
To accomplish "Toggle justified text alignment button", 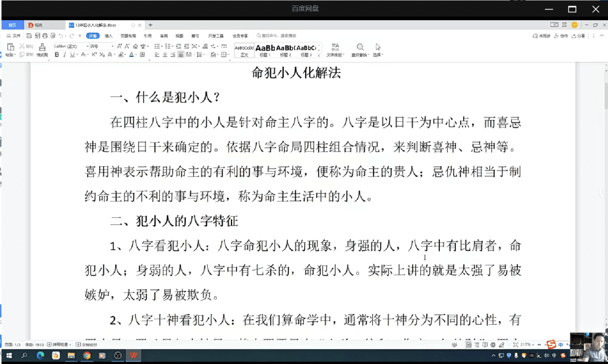I will coord(180,55).
